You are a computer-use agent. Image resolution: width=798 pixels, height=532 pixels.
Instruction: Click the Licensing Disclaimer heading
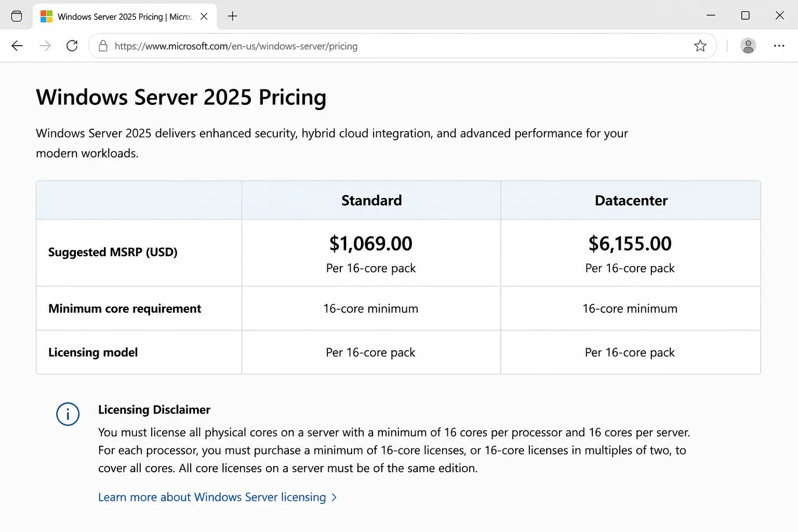pyautogui.click(x=154, y=410)
